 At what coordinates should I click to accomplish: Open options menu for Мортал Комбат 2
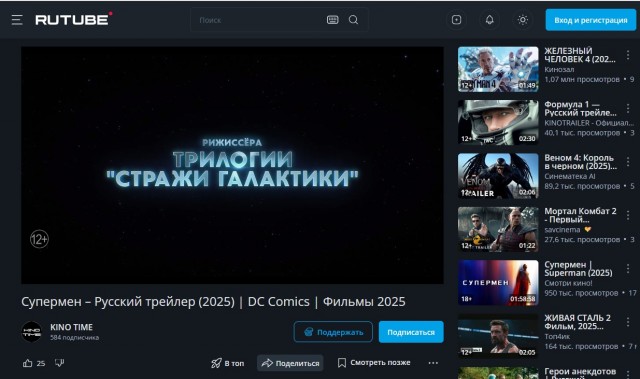(x=628, y=215)
